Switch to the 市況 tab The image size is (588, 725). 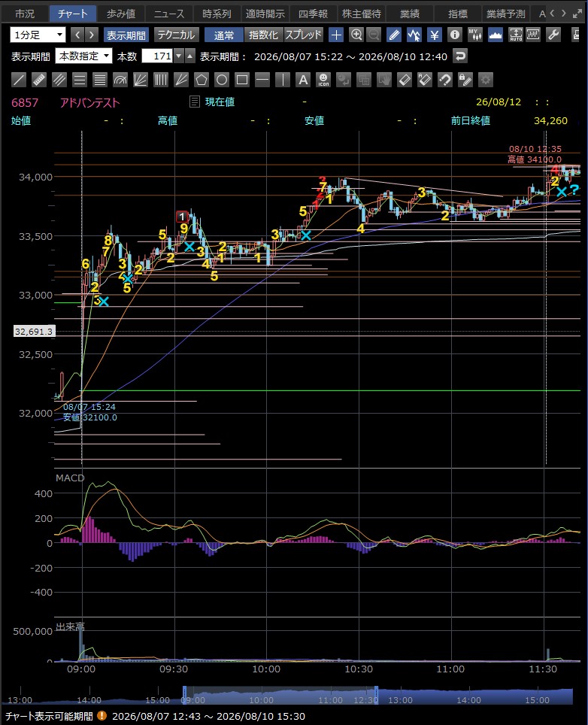(x=25, y=14)
